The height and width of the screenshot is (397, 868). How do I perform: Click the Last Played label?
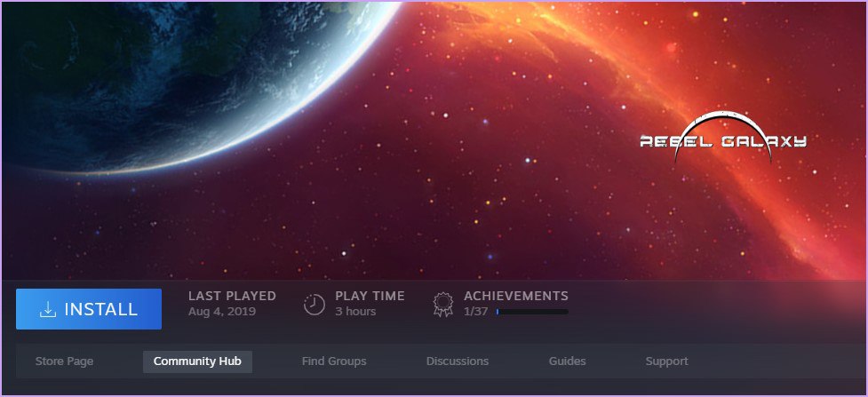point(232,297)
